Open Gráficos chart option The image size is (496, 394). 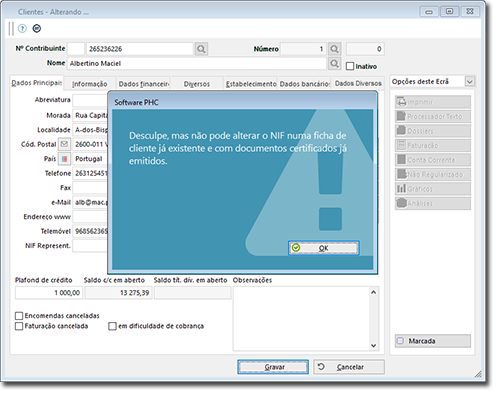(433, 189)
